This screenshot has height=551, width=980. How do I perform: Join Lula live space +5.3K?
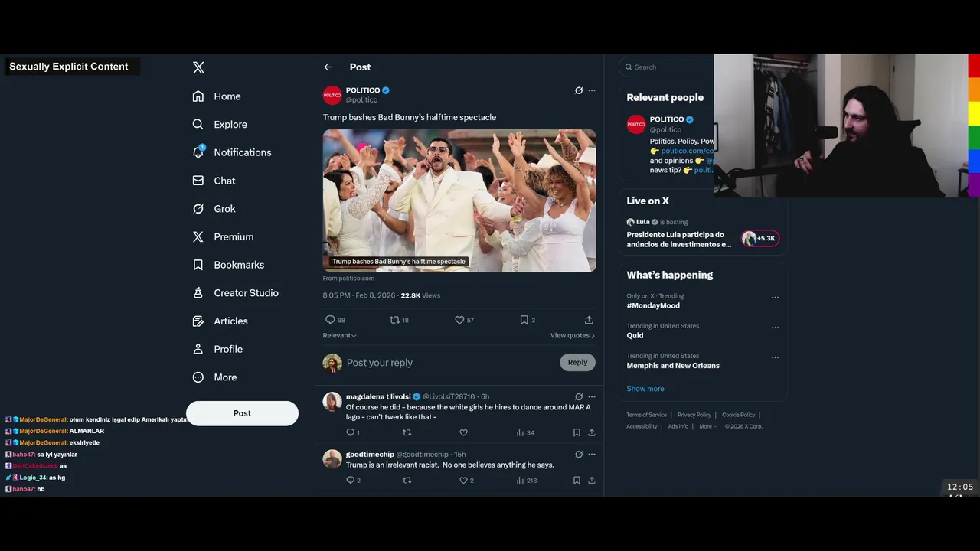tap(759, 239)
